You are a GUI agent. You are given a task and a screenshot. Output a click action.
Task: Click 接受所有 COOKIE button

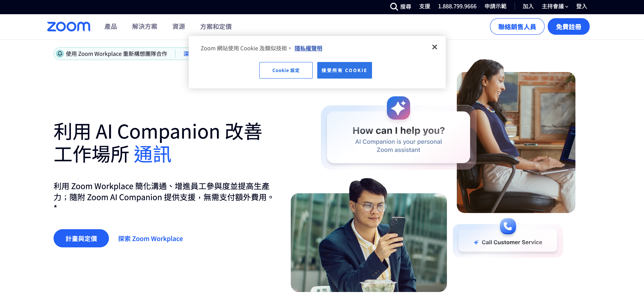(x=344, y=70)
